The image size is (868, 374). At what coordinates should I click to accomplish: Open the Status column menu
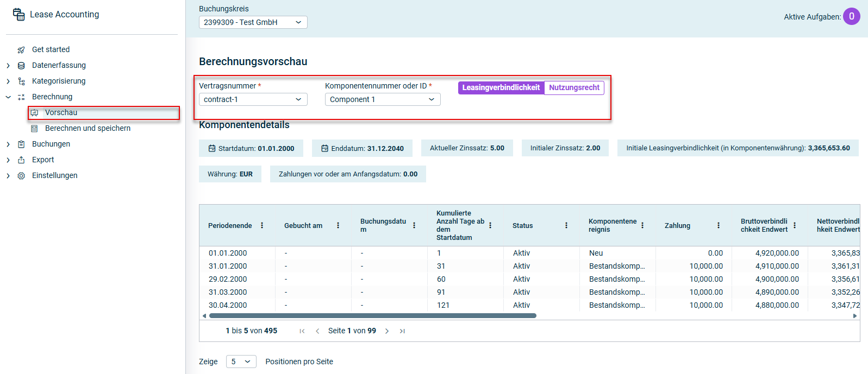click(566, 225)
